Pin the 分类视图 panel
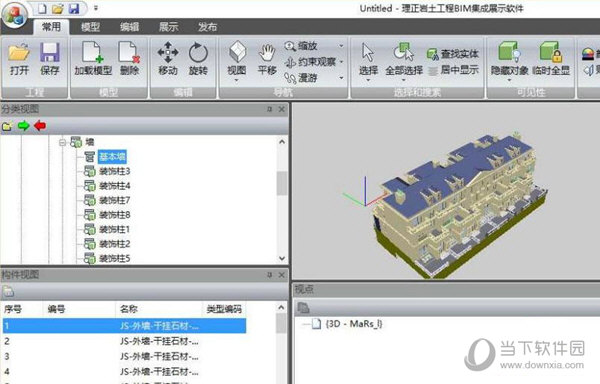Image resolution: width=600 pixels, height=384 pixels. tap(270, 109)
